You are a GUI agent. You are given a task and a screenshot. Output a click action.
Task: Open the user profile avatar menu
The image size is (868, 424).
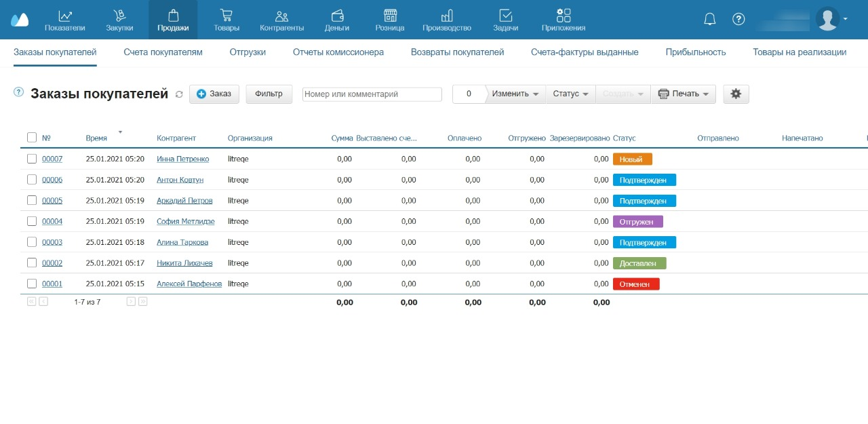point(831,19)
